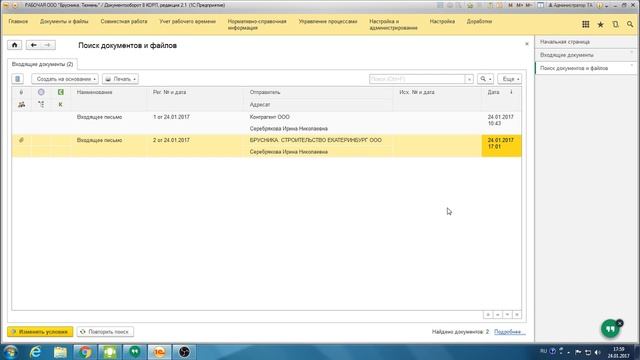Click the K column header
Image resolution: width=640 pixels, height=360 pixels.
coord(60,104)
